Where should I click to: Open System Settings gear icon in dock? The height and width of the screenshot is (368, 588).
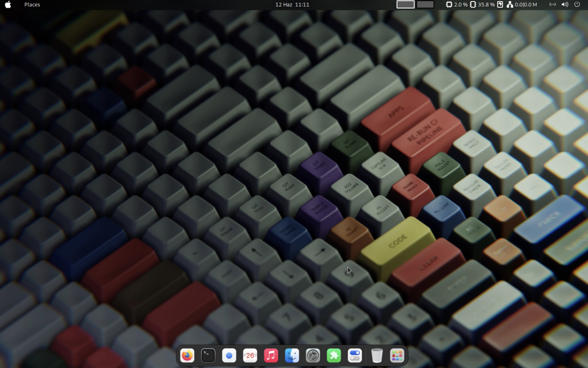point(313,355)
